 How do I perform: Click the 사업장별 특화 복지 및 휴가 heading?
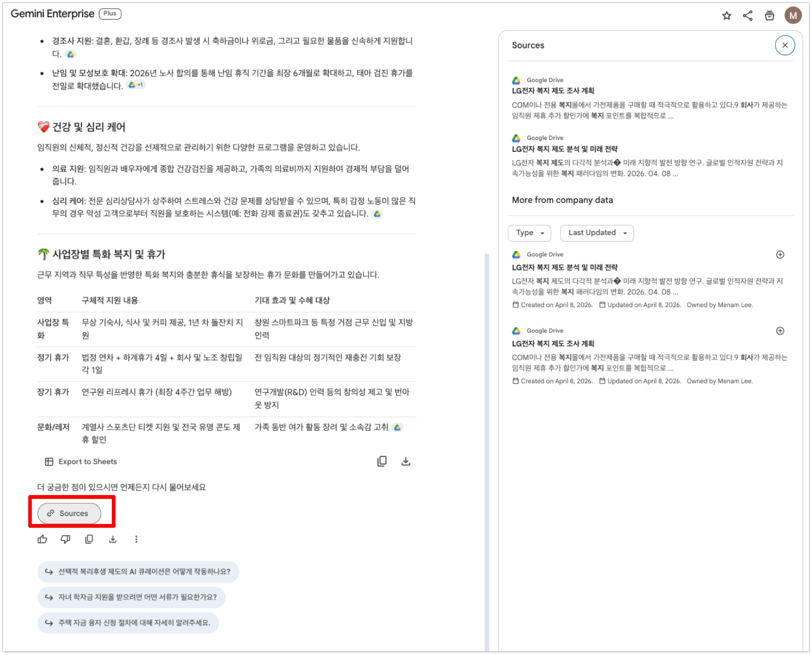tap(101, 255)
